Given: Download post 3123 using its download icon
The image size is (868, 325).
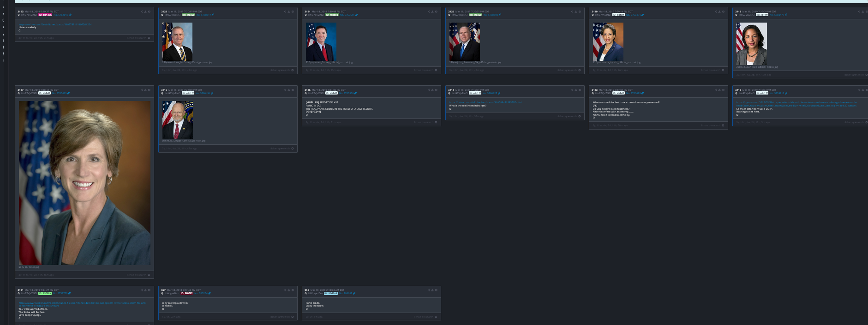Looking at the screenshot, I should tap(145, 12).
